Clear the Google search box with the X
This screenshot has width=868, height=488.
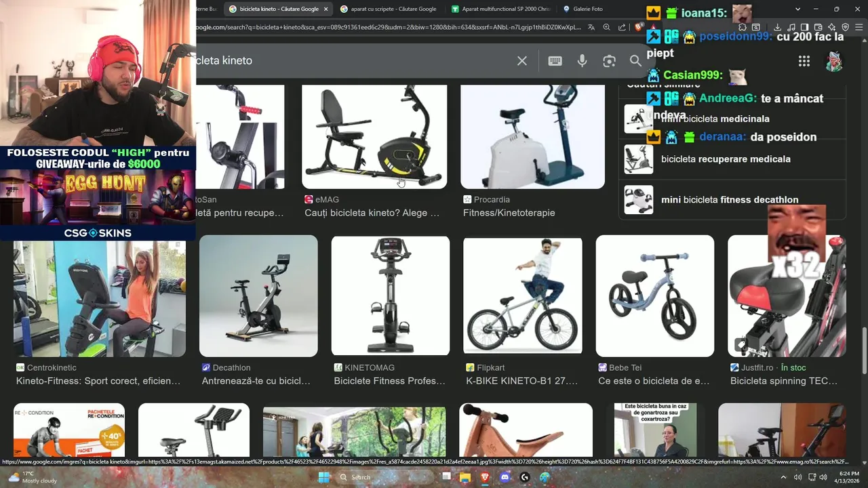522,61
